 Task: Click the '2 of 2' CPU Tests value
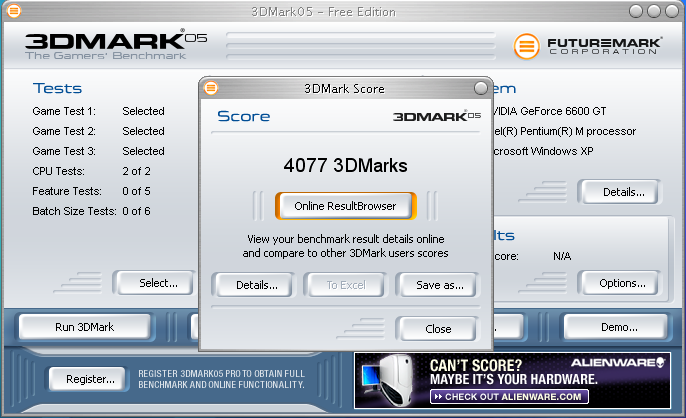point(136,171)
